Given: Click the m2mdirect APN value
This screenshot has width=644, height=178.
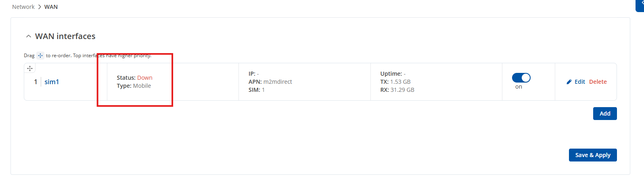Looking at the screenshot, I should click(278, 82).
